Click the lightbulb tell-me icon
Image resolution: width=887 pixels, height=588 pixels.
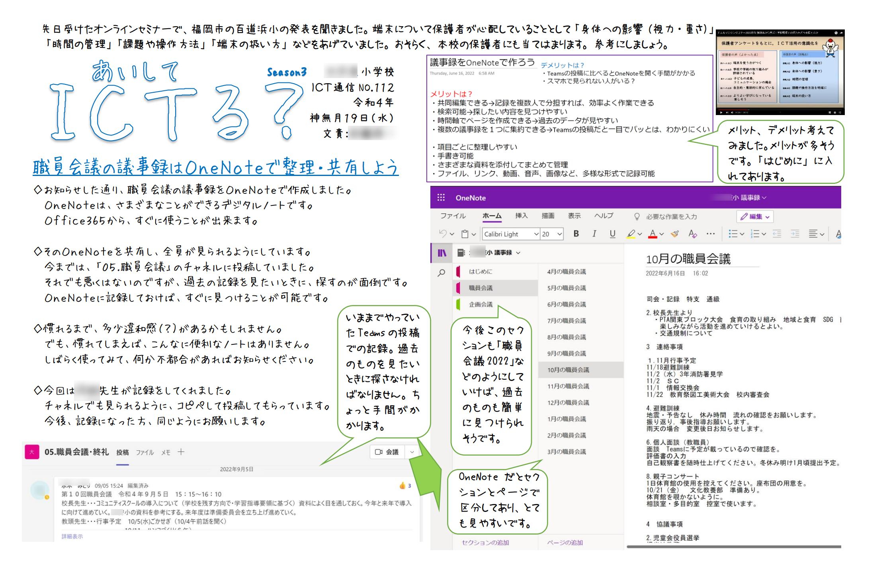tap(637, 216)
